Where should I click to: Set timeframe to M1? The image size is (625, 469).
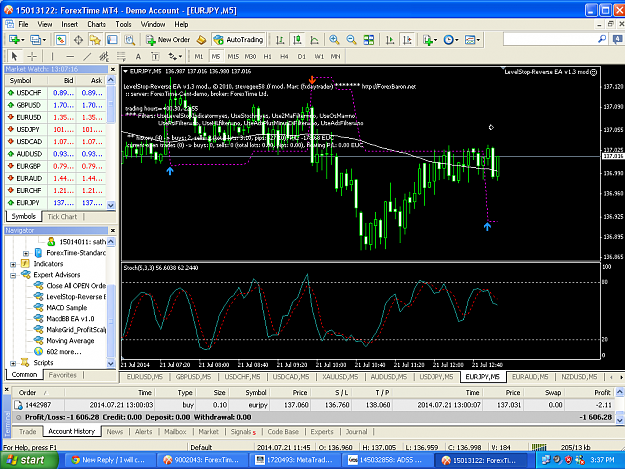pos(199,57)
